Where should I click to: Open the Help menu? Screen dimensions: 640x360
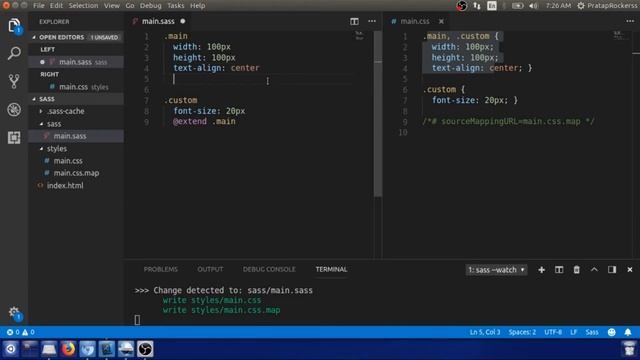pyautogui.click(x=198, y=6)
